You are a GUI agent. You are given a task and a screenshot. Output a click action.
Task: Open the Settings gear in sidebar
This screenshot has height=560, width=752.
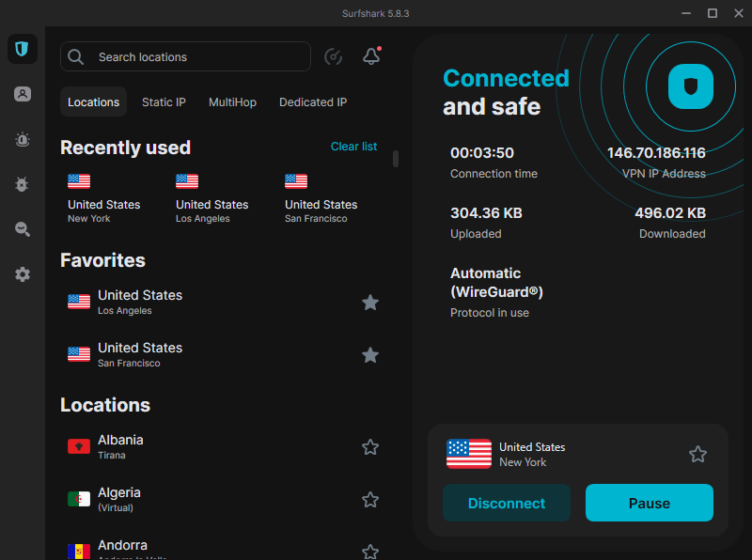(x=22, y=274)
